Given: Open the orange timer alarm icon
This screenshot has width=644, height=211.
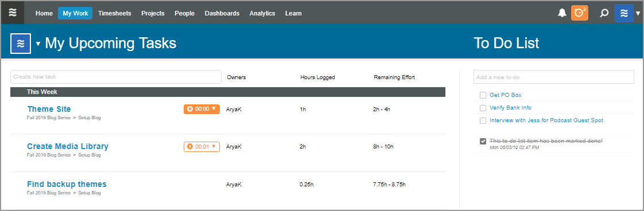Looking at the screenshot, I should pyautogui.click(x=580, y=13).
